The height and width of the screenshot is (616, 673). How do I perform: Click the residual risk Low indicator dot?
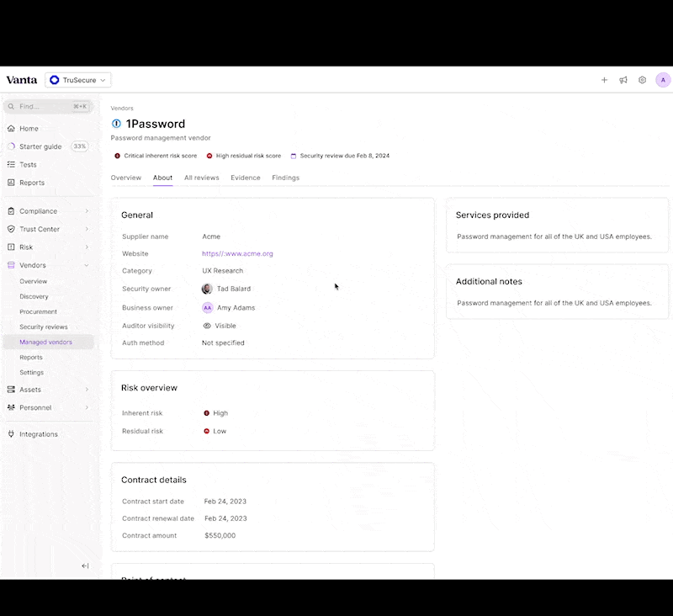click(206, 431)
